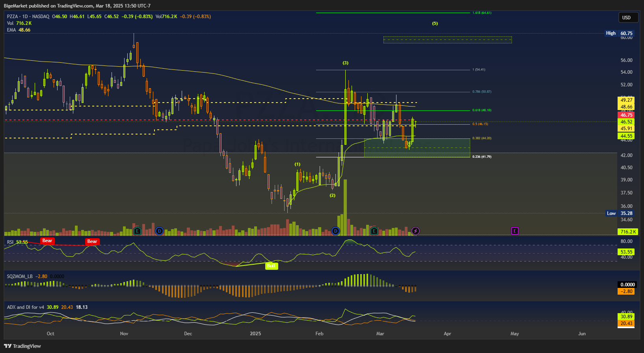
Task: Click the 0.5 (46.15) Fibonacci label
Action: point(480,124)
